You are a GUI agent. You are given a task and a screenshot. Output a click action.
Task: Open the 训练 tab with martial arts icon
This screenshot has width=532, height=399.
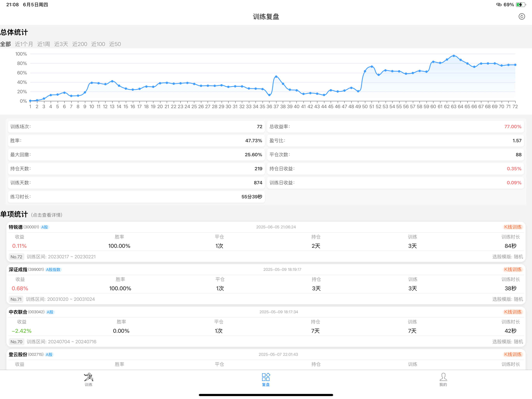coord(89,380)
